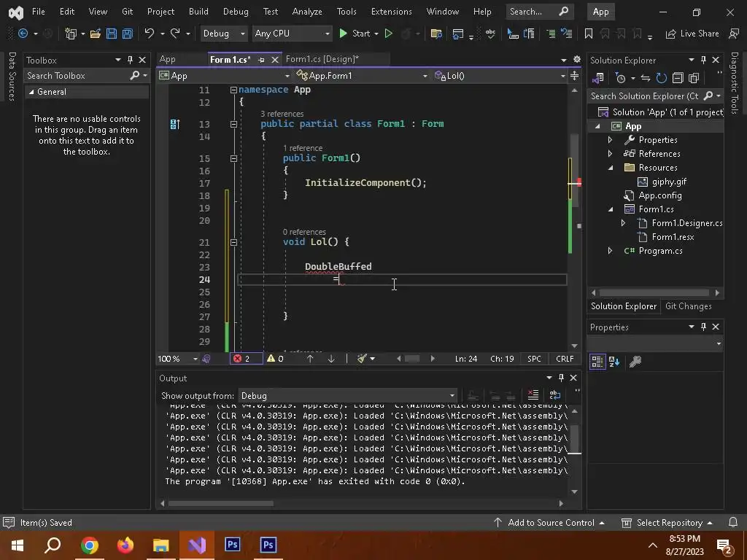
Task: Toggle Alphabetical sort in Properties panel
Action: click(x=614, y=362)
